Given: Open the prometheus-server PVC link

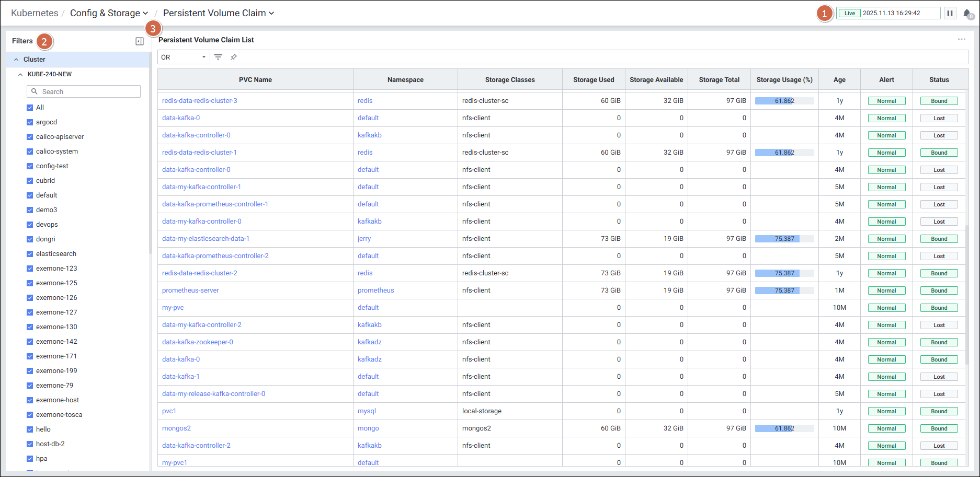Looking at the screenshot, I should (x=190, y=290).
